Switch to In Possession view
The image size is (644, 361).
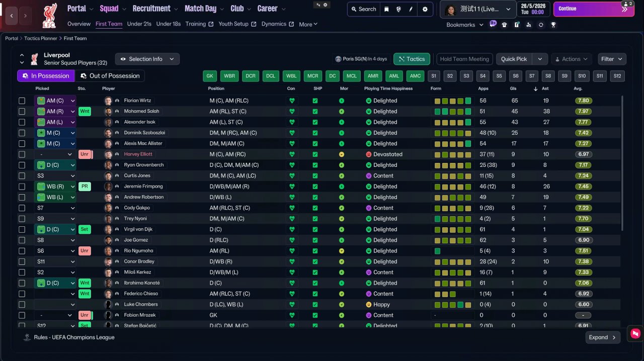pos(46,76)
